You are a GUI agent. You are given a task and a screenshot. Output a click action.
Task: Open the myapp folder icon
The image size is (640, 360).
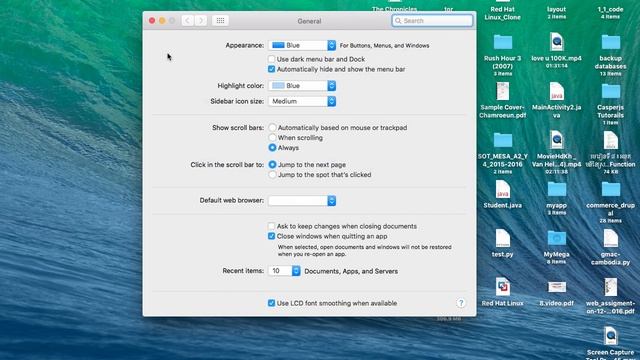tap(556, 189)
